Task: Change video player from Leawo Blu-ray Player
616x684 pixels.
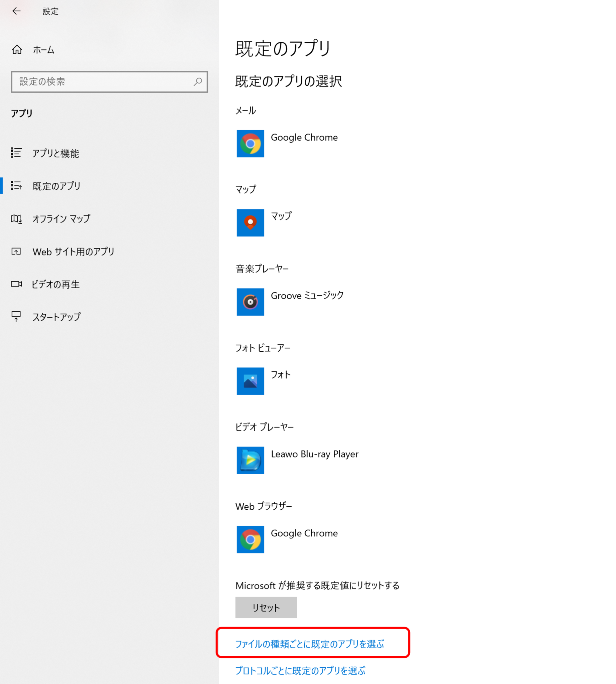Action: (x=314, y=454)
